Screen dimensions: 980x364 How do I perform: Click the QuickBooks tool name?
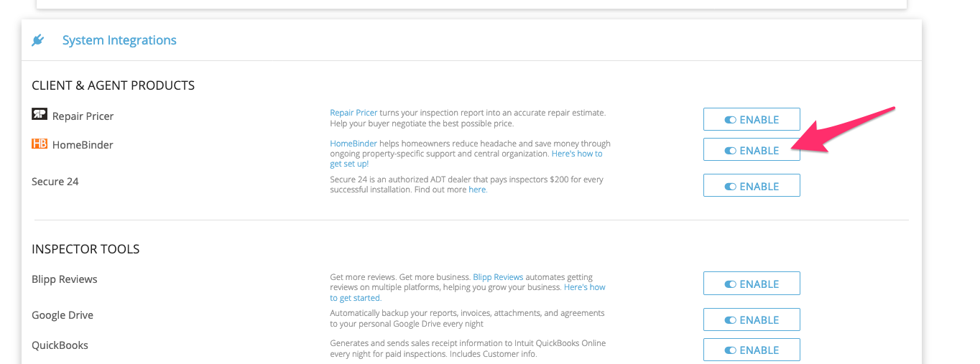click(60, 345)
